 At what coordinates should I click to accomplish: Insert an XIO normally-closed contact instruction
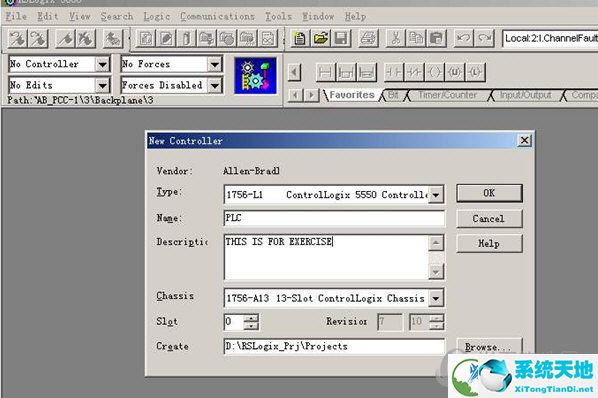[x=414, y=72]
